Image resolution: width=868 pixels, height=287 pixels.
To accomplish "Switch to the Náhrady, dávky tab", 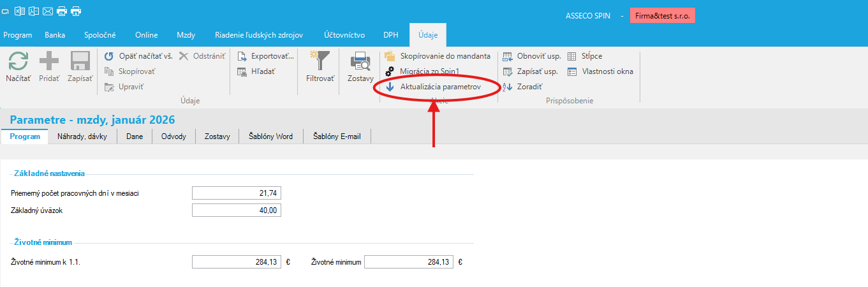I will point(82,136).
